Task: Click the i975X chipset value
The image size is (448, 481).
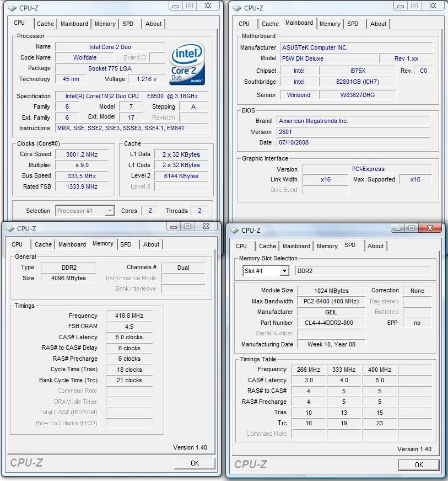Action: click(358, 71)
